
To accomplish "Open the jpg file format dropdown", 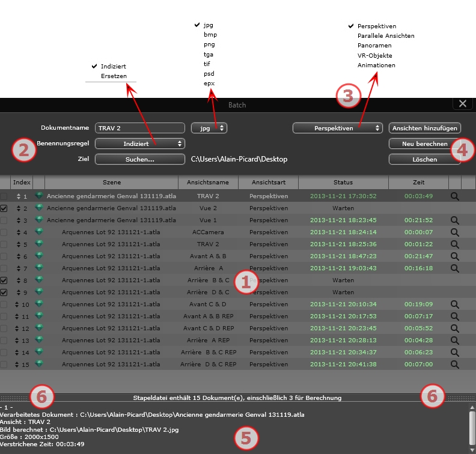I will 209,128.
